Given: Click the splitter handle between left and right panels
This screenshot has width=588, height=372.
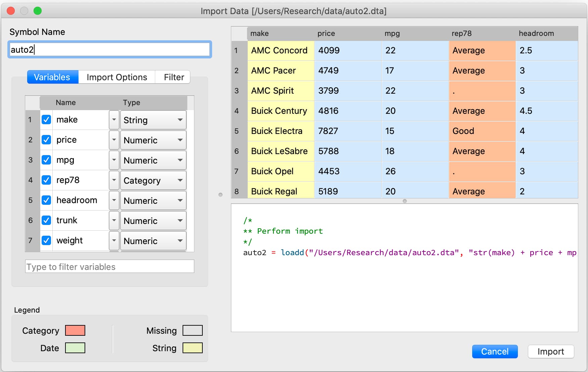Looking at the screenshot, I should [x=220, y=195].
